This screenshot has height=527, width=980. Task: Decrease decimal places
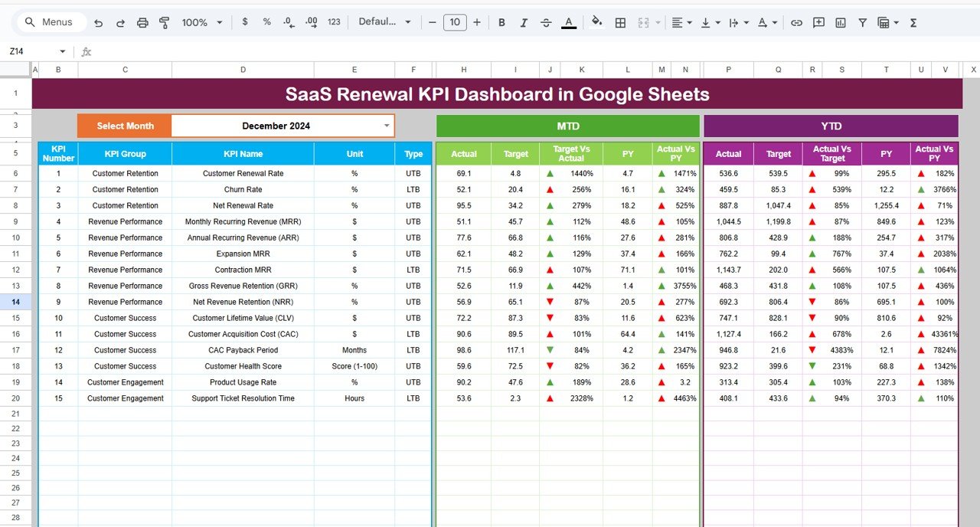tap(288, 22)
